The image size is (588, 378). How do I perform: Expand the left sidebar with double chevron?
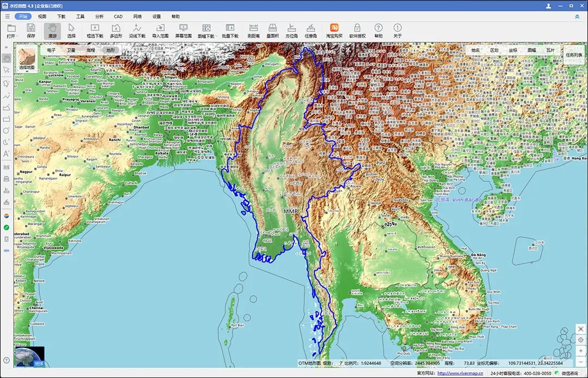[7, 47]
